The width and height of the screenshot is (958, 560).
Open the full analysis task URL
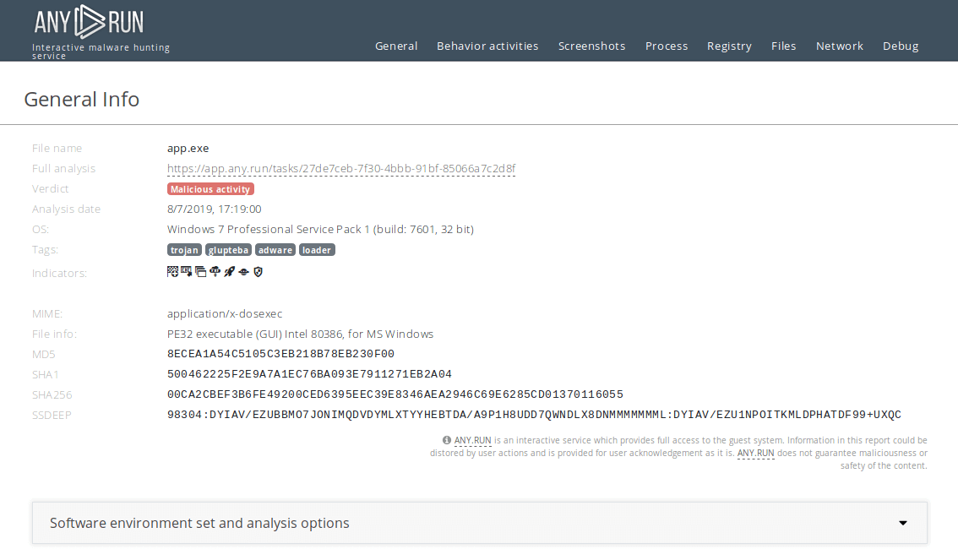click(x=341, y=169)
